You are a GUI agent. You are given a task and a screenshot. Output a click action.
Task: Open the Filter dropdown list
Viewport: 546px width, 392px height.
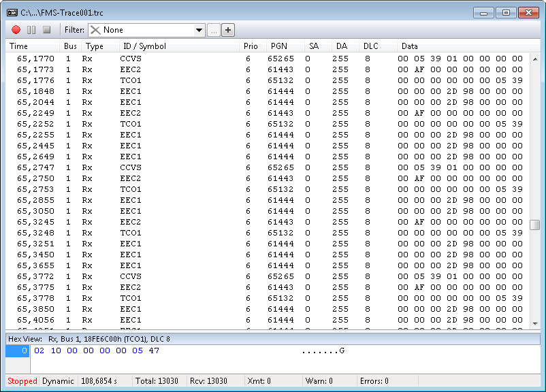[x=199, y=30]
